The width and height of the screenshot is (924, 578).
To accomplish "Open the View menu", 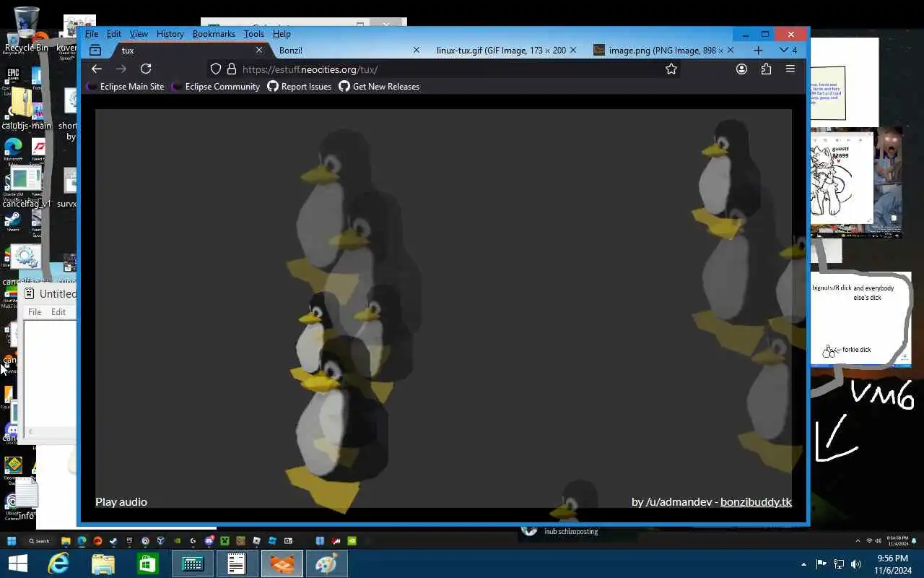I will (x=139, y=34).
